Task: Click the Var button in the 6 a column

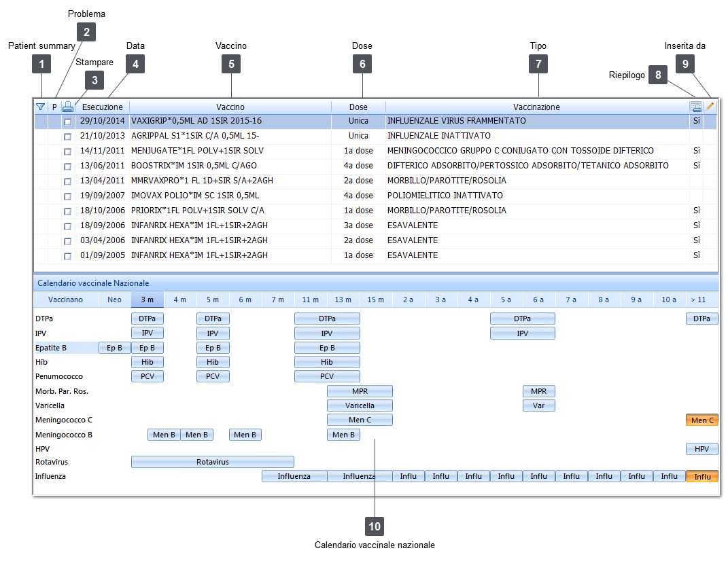Action: [538, 405]
